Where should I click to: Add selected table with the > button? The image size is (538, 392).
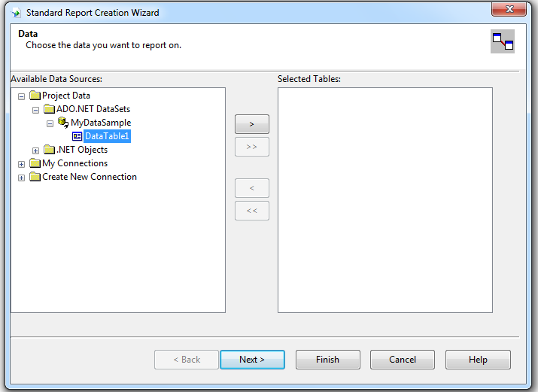252,124
